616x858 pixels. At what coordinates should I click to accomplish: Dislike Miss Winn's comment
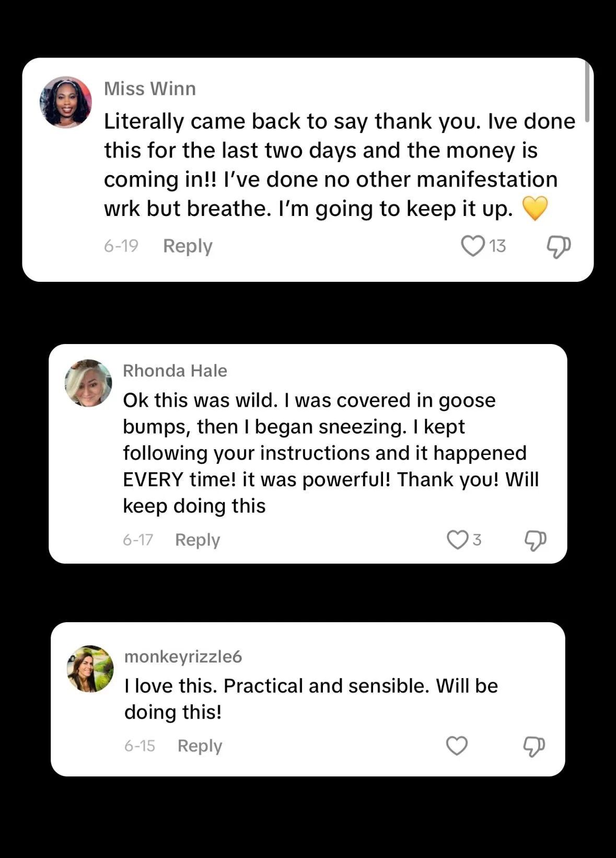point(558,246)
